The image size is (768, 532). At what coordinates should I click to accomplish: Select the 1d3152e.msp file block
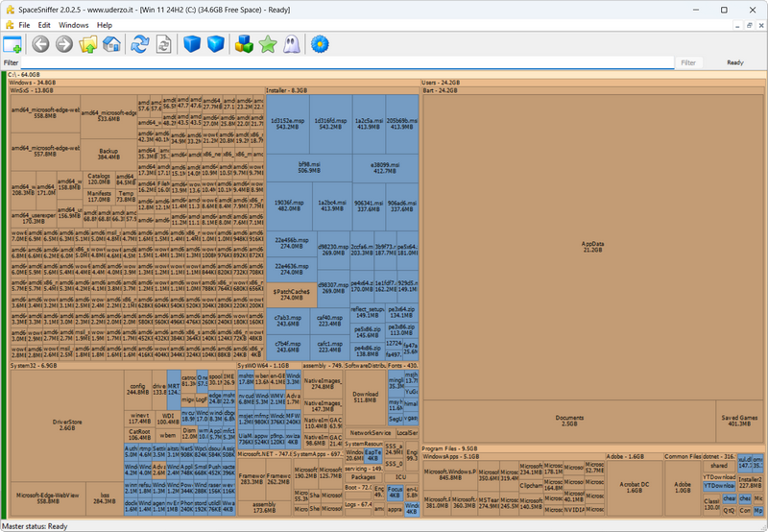(x=287, y=124)
